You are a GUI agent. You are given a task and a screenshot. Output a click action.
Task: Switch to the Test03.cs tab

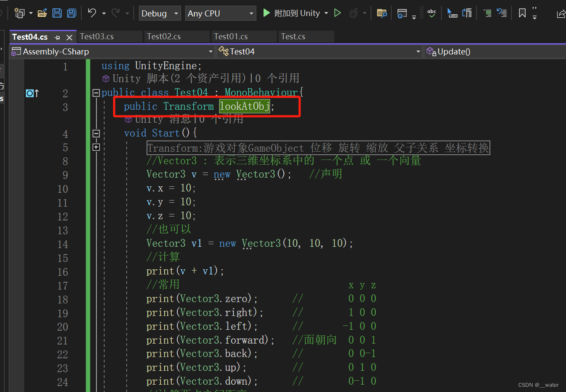click(97, 37)
